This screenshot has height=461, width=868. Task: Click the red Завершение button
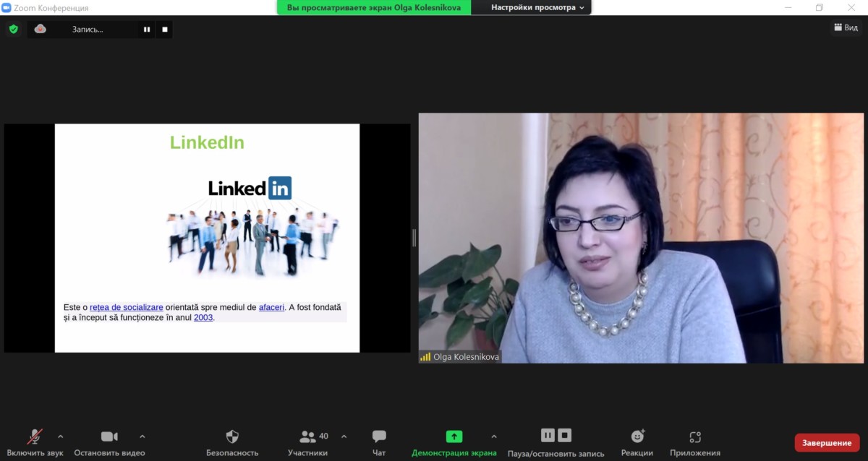pyautogui.click(x=827, y=442)
